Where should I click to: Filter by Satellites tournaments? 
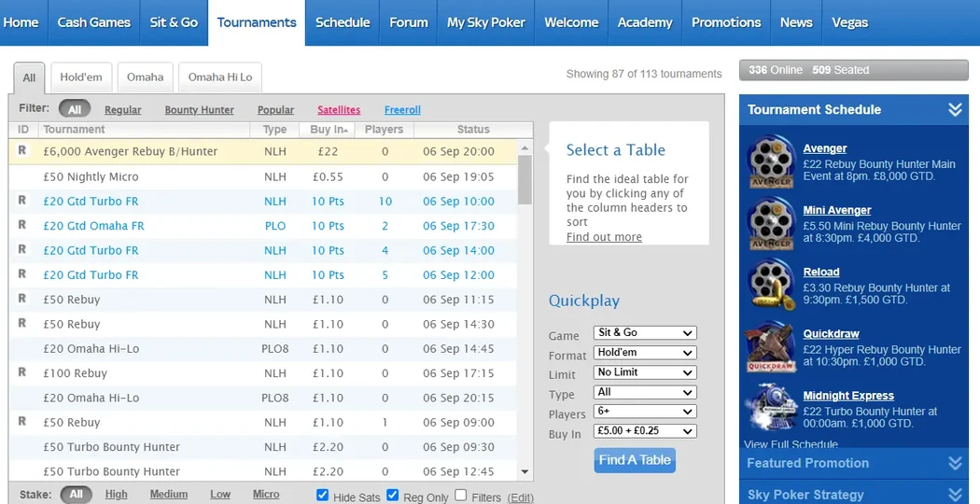[x=339, y=110]
